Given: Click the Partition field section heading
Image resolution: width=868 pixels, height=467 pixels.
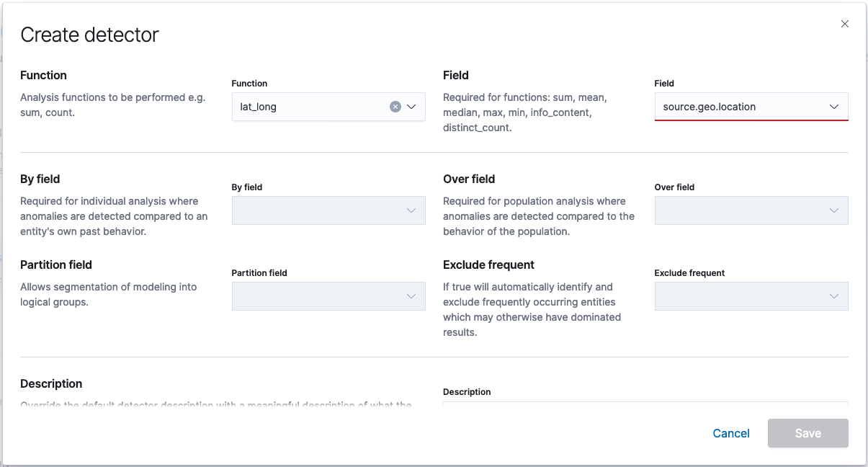Looking at the screenshot, I should [56, 264].
